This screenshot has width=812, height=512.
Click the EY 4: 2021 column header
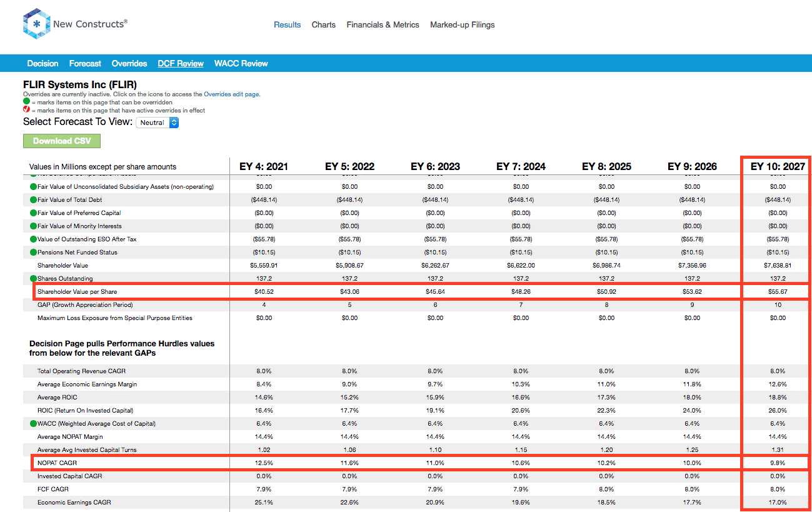tap(264, 166)
